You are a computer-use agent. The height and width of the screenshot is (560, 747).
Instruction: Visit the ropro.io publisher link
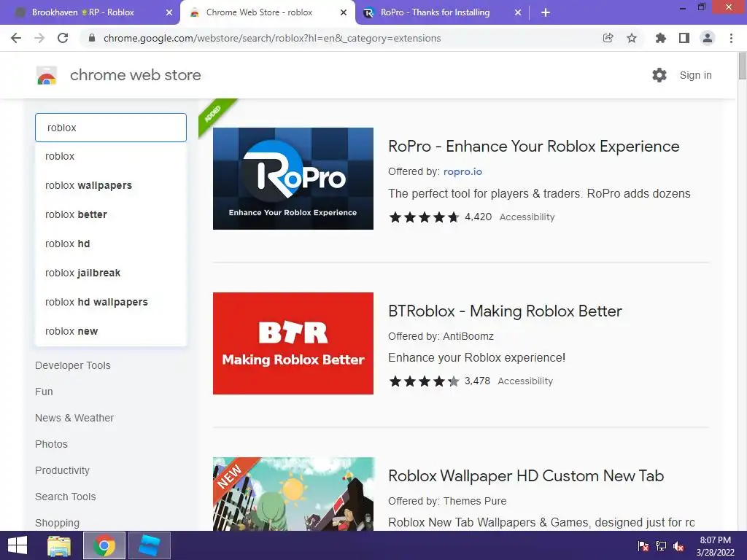point(462,171)
